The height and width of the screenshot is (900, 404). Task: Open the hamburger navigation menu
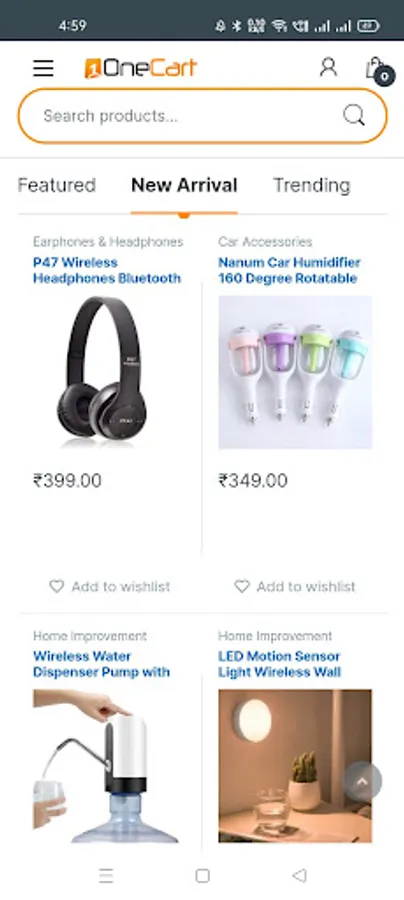[43, 68]
